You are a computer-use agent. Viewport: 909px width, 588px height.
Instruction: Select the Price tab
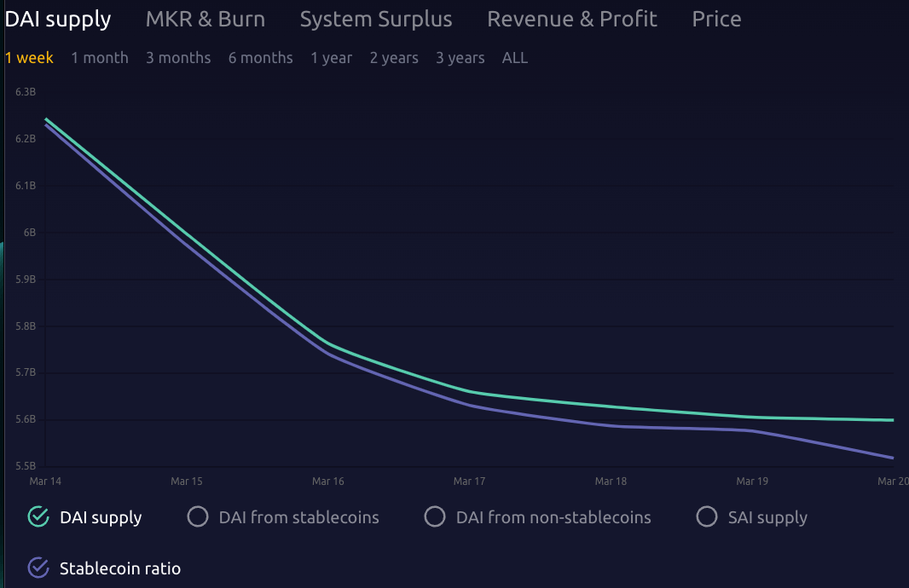(x=716, y=19)
